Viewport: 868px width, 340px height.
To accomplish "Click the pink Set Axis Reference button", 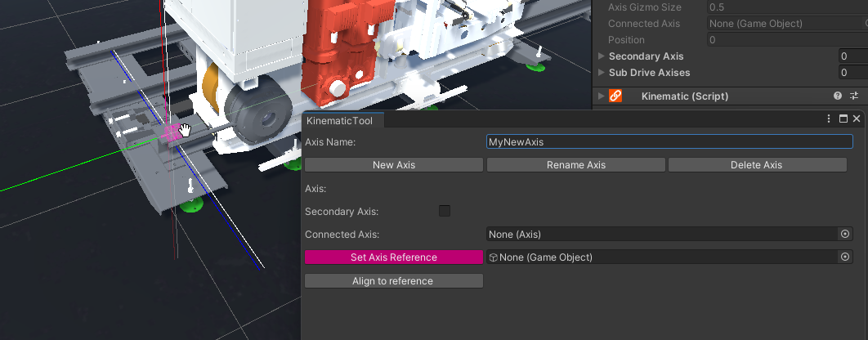I will click(394, 257).
